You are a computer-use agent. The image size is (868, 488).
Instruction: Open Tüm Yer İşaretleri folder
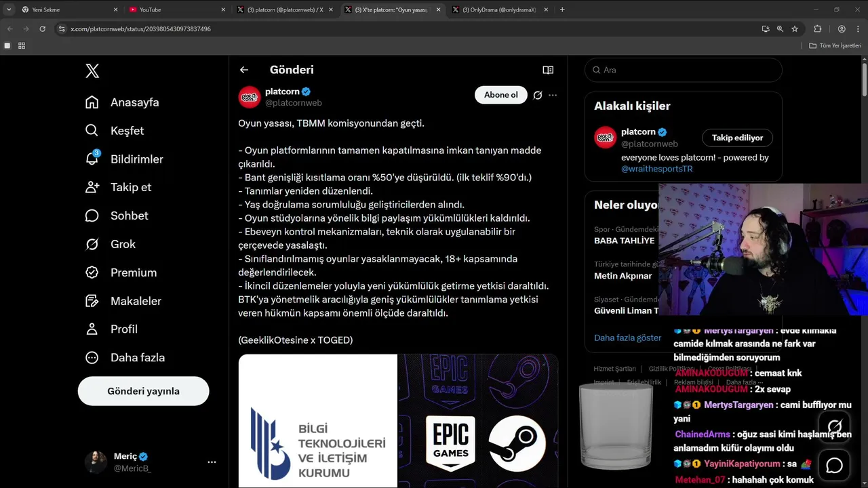click(x=835, y=45)
